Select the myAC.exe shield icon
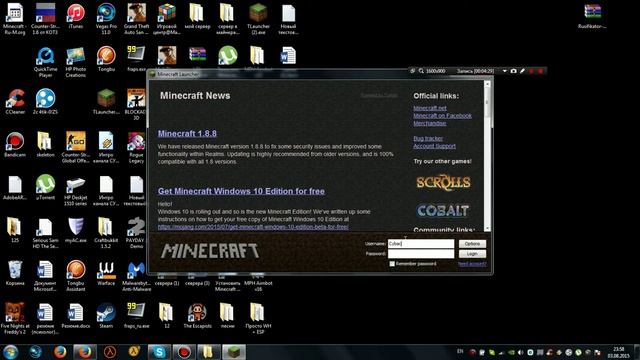The width and height of the screenshot is (640, 360). point(76,230)
